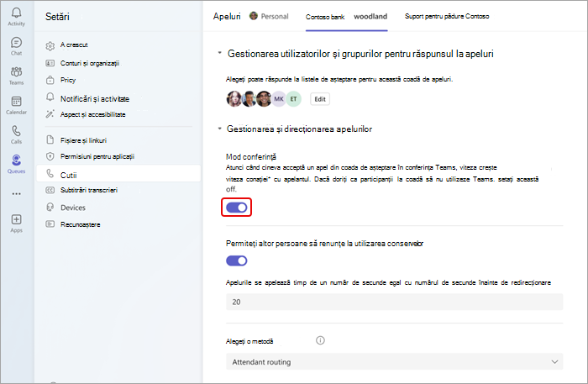Click the info icon near Alegeți o metodă
This screenshot has width=588, height=384.
(x=320, y=340)
